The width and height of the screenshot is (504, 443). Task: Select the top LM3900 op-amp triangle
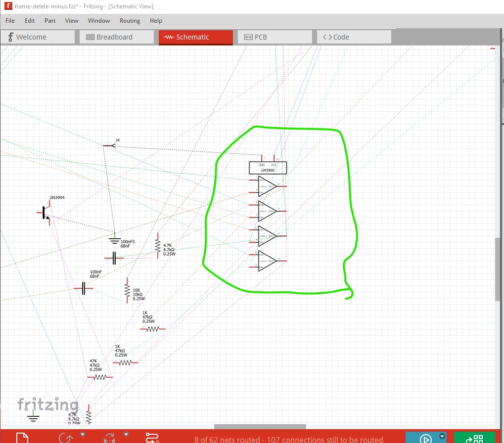pyautogui.click(x=267, y=186)
